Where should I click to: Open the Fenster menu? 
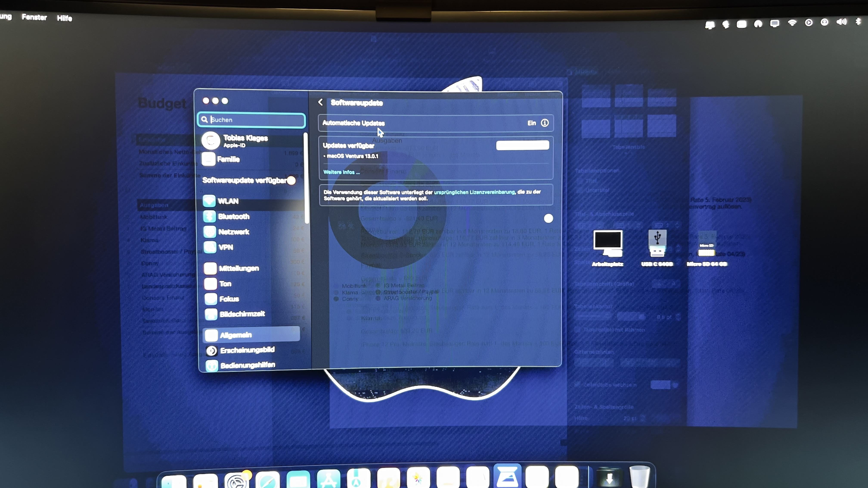tap(34, 17)
